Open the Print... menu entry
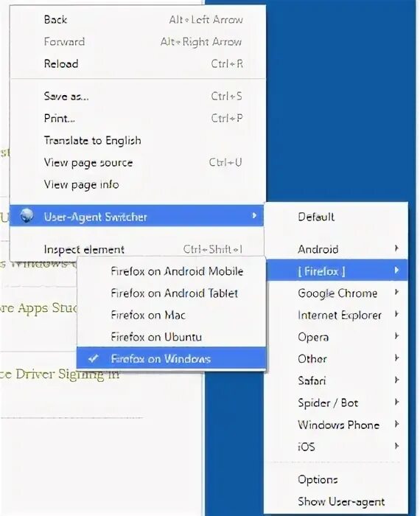 point(138,118)
